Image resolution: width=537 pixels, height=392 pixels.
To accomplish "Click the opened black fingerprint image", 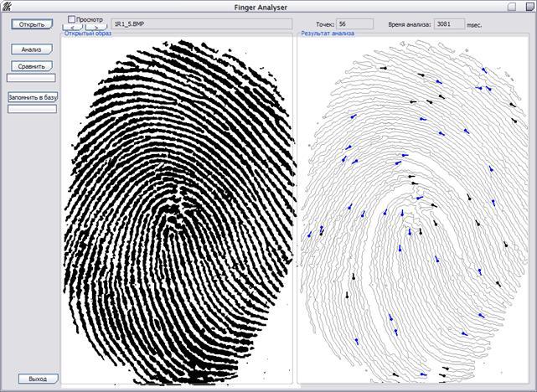I will 177,209.
